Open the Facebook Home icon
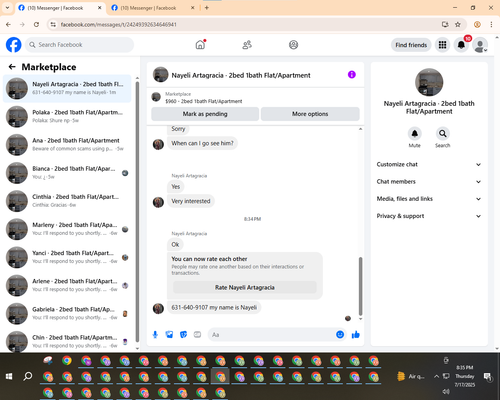 coord(200,45)
